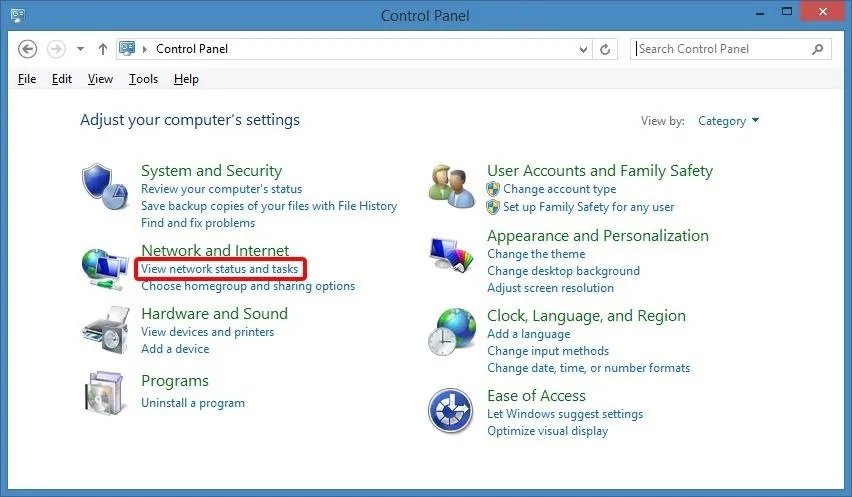Click Add a device link

175,349
